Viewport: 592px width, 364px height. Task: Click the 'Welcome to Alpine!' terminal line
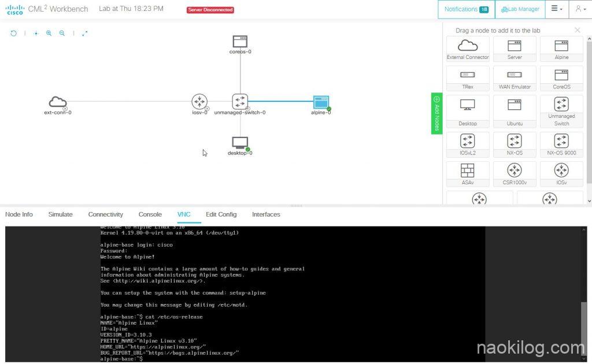pos(127,257)
